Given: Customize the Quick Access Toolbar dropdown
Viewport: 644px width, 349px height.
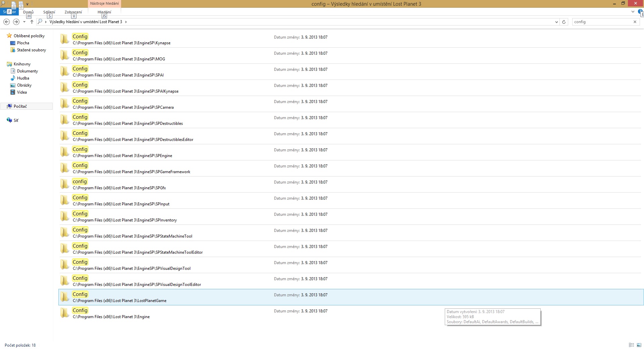Looking at the screenshot, I should (28, 4).
